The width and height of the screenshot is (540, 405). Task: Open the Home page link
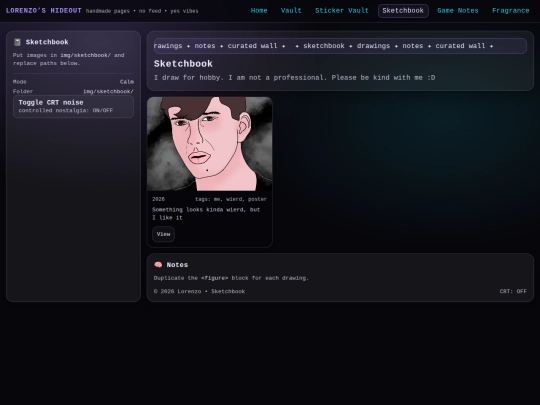pyautogui.click(x=259, y=11)
